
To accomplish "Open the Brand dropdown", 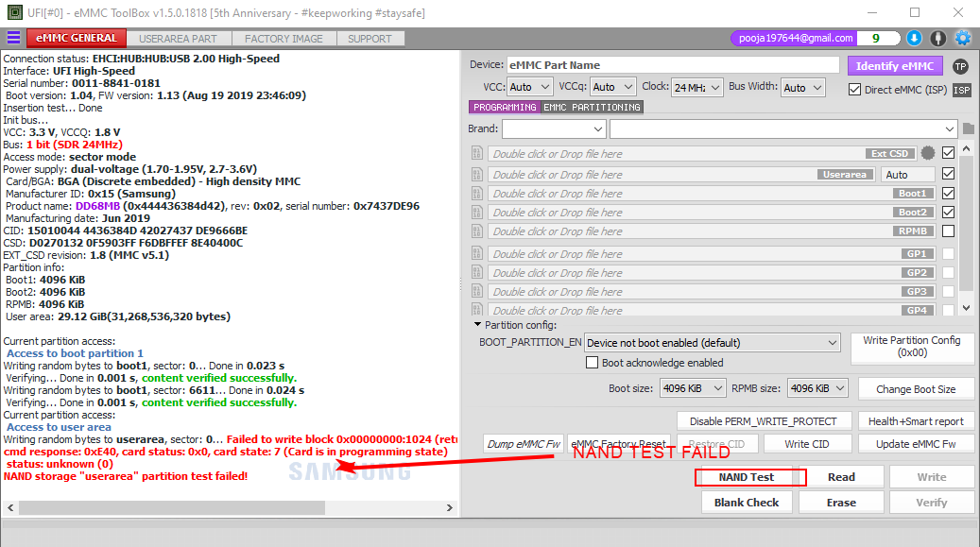I will [554, 128].
